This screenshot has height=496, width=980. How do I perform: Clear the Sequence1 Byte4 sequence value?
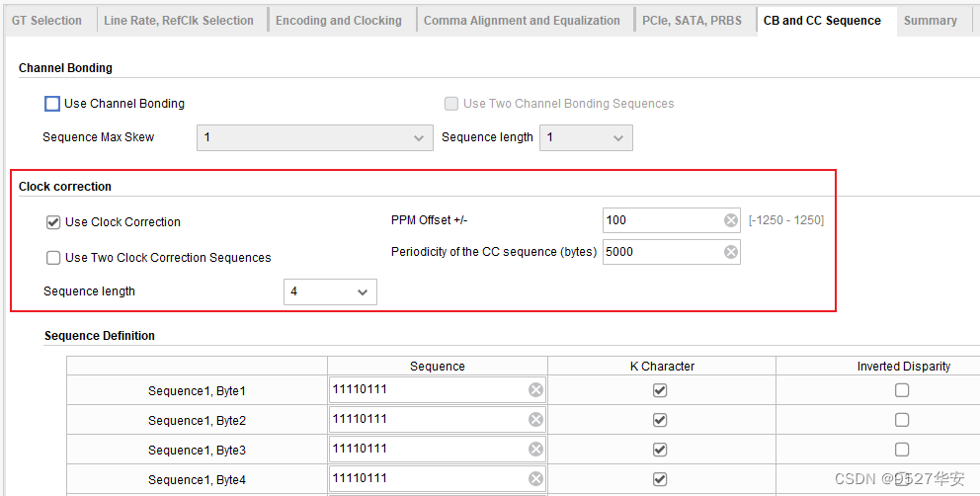pos(535,479)
